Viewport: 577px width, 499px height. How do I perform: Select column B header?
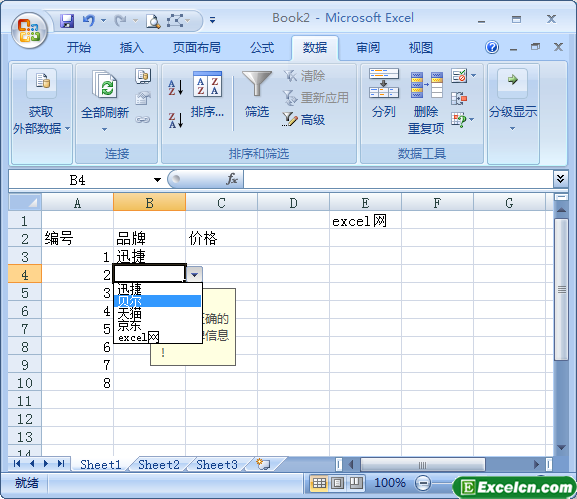pyautogui.click(x=149, y=202)
